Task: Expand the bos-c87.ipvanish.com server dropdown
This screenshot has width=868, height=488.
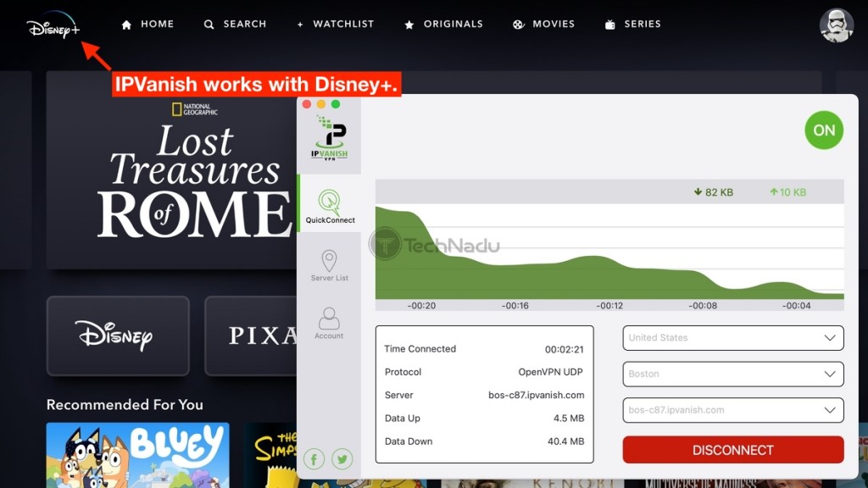Action: click(x=733, y=410)
